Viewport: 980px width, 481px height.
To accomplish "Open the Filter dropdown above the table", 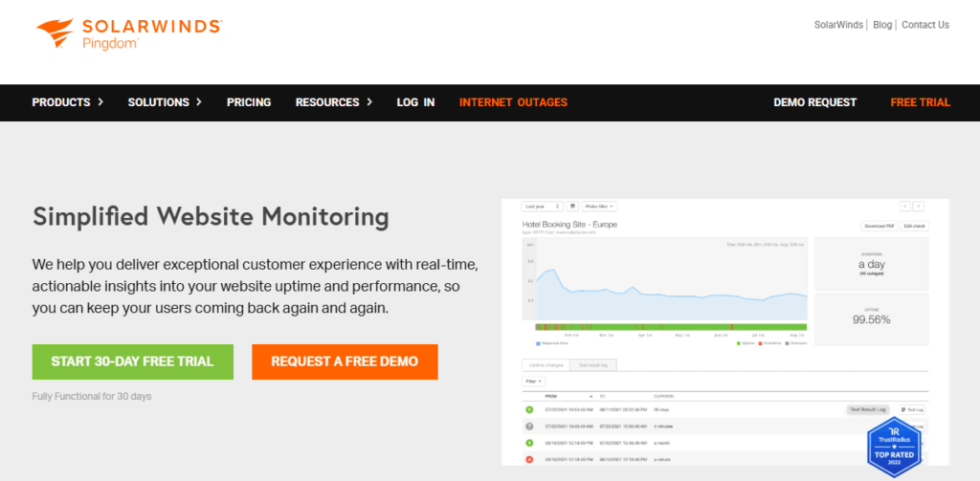I will (x=534, y=381).
